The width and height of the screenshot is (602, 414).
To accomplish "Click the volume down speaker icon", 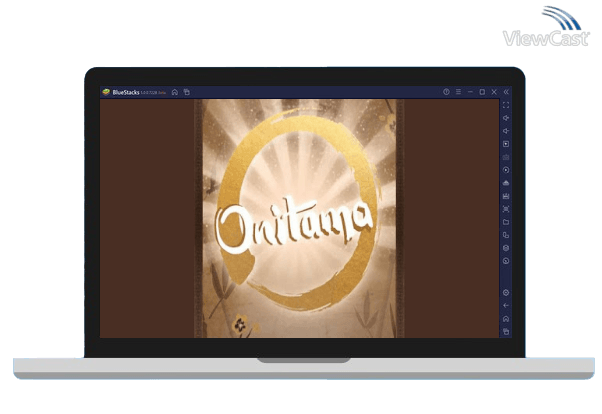I will (506, 131).
